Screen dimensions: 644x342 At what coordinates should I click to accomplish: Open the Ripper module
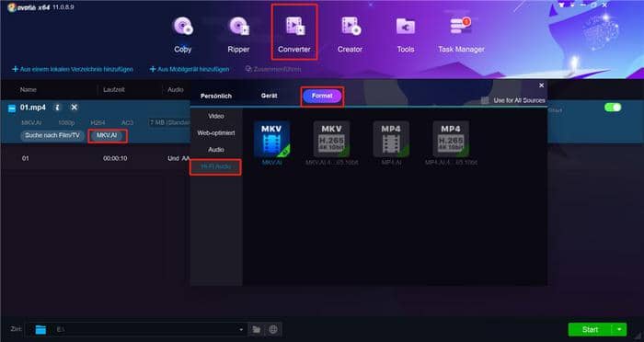238,35
